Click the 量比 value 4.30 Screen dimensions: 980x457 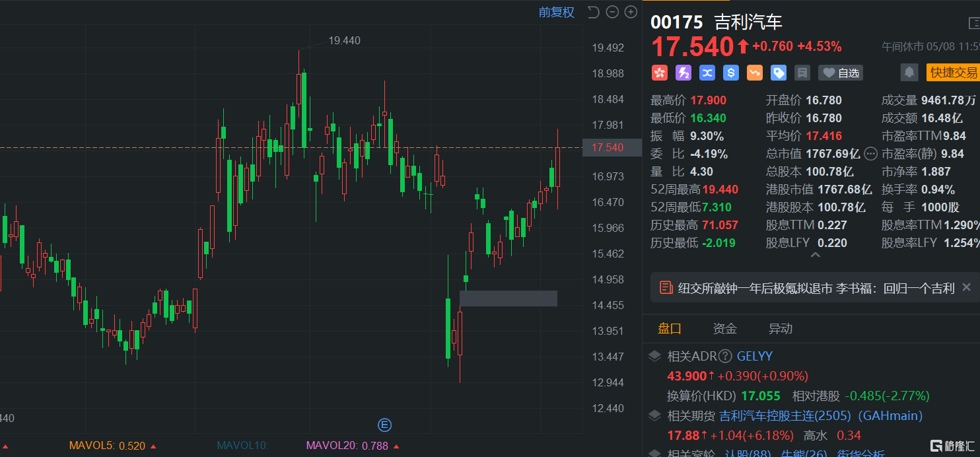(702, 172)
